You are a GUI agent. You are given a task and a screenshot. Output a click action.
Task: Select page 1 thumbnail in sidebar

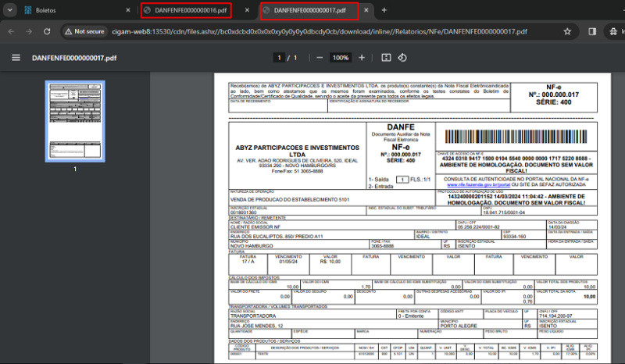tap(75, 121)
